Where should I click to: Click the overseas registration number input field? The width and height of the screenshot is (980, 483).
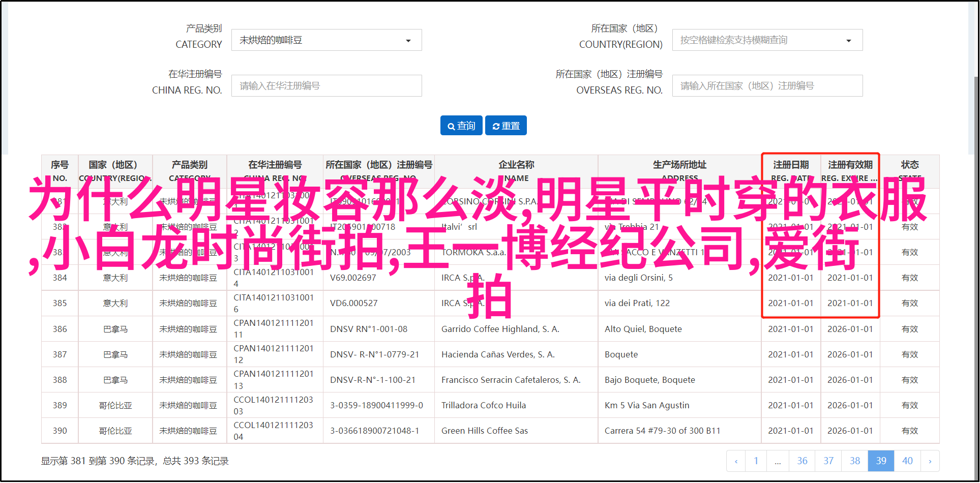[767, 86]
